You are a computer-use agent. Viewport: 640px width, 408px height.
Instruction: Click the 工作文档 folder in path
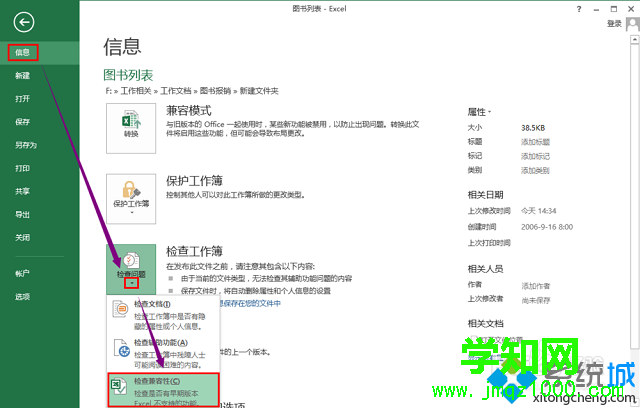pos(176,91)
